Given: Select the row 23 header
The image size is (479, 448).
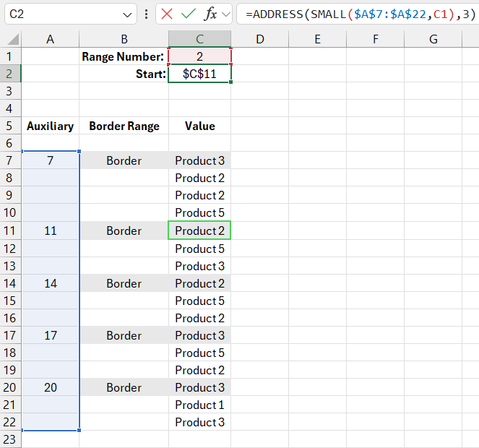Looking at the screenshot, I should [x=11, y=439].
